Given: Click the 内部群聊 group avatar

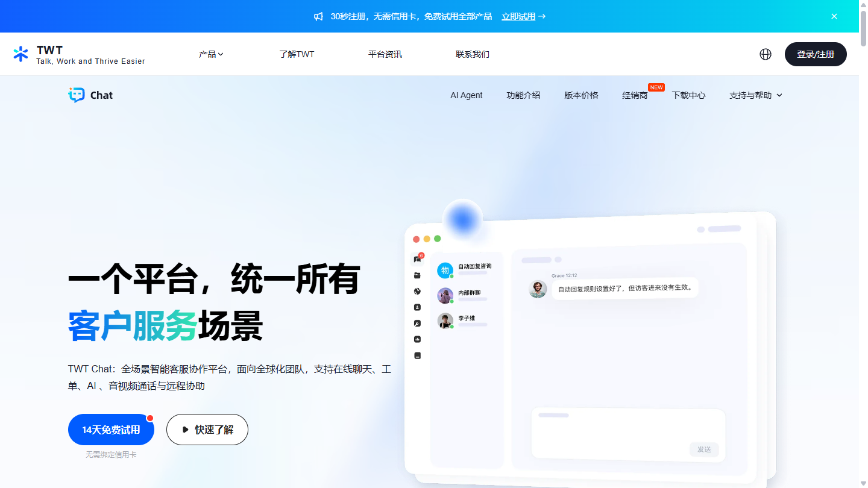Looking at the screenshot, I should coord(445,296).
